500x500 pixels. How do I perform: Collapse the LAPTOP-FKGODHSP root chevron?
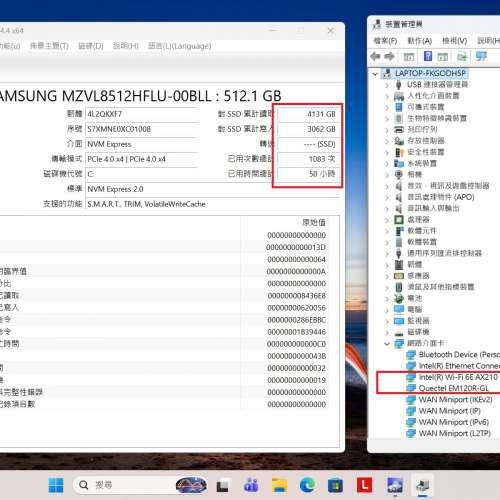375,74
